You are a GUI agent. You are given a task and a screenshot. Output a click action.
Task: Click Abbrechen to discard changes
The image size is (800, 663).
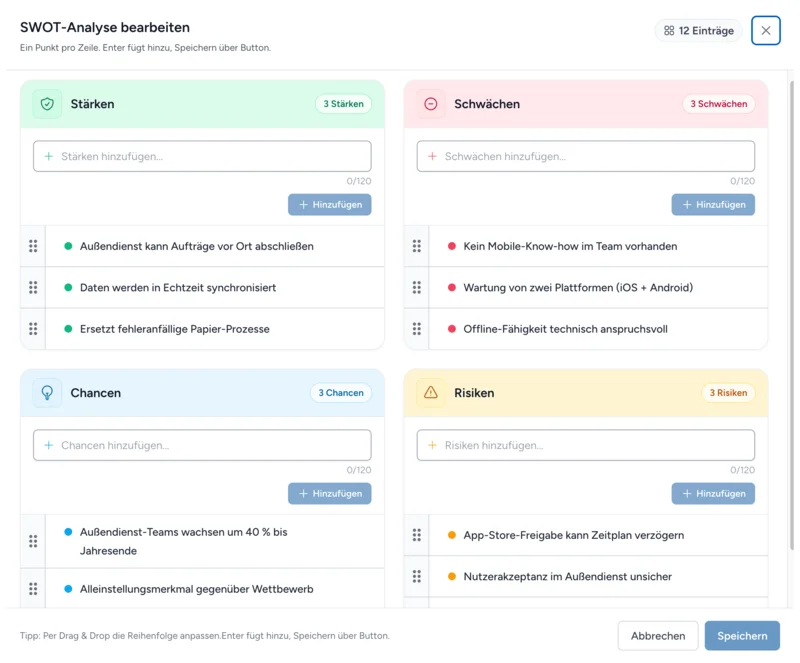(x=657, y=636)
